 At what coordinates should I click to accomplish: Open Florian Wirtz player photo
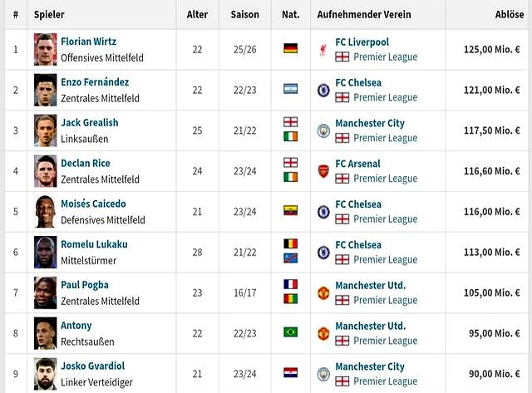click(46, 50)
